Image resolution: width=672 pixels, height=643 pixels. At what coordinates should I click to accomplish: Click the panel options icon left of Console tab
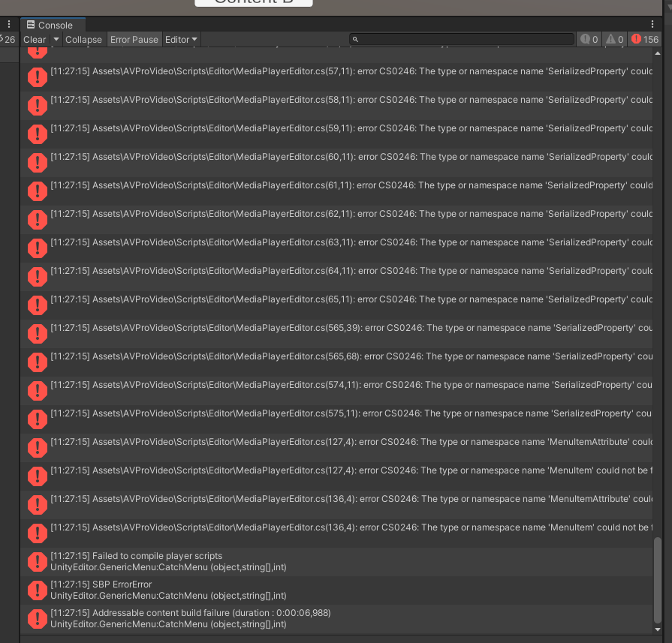[8, 24]
